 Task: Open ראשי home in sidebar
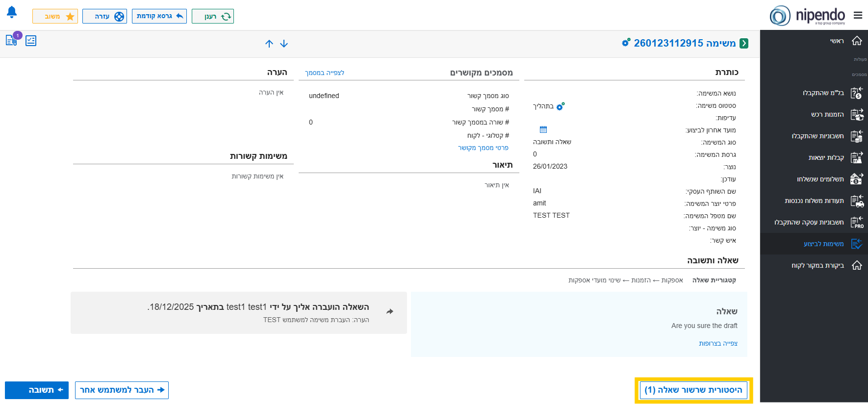[x=814, y=41]
